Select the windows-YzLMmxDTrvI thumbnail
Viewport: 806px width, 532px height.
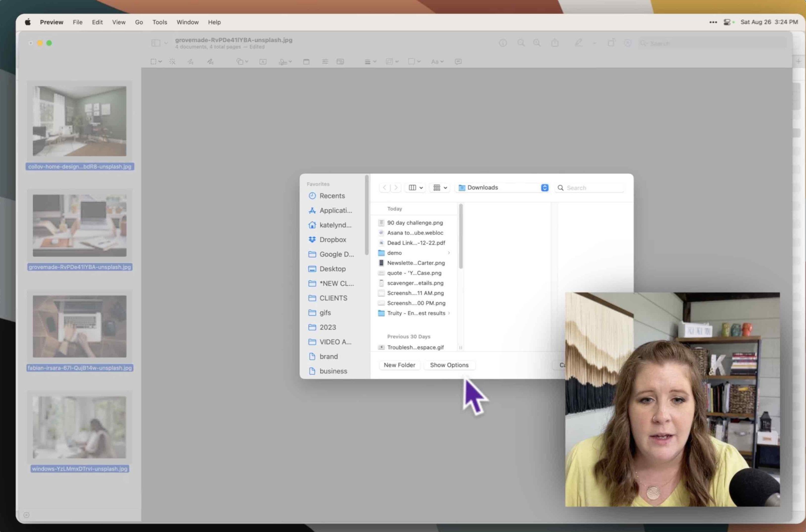tap(79, 427)
